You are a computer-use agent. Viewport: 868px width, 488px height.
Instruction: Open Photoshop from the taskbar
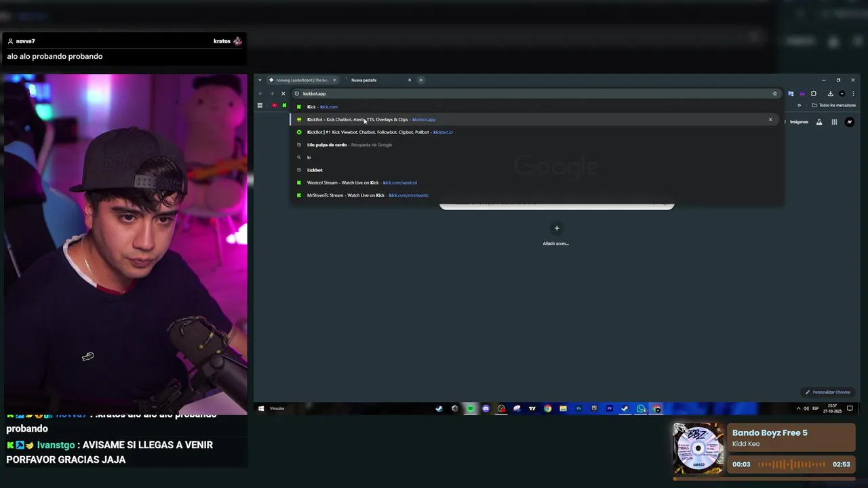(x=578, y=408)
